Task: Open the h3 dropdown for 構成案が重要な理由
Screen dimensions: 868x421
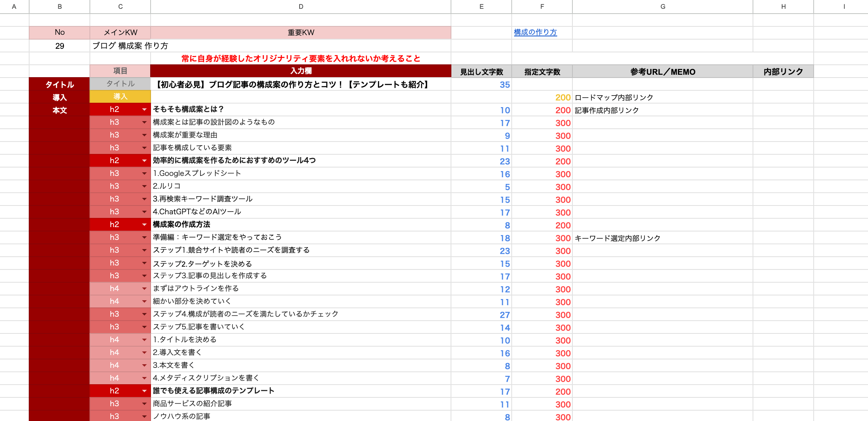Action: 144,135
